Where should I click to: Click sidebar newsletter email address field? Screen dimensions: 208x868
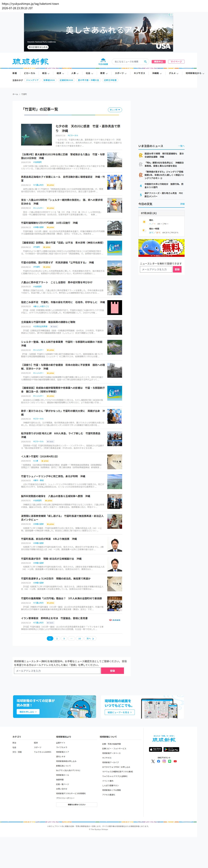[156, 269]
